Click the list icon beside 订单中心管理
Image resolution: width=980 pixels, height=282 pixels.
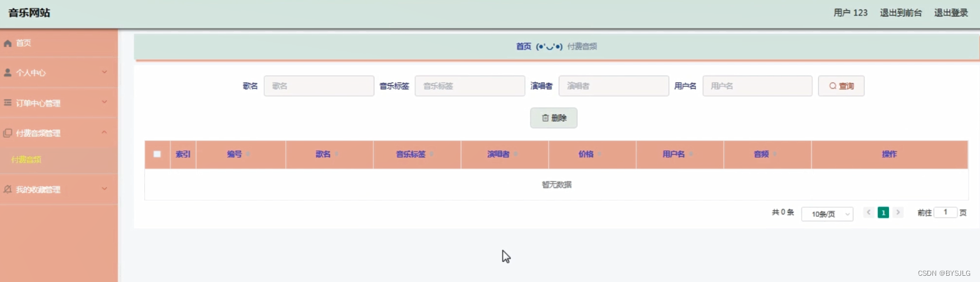click(8, 103)
